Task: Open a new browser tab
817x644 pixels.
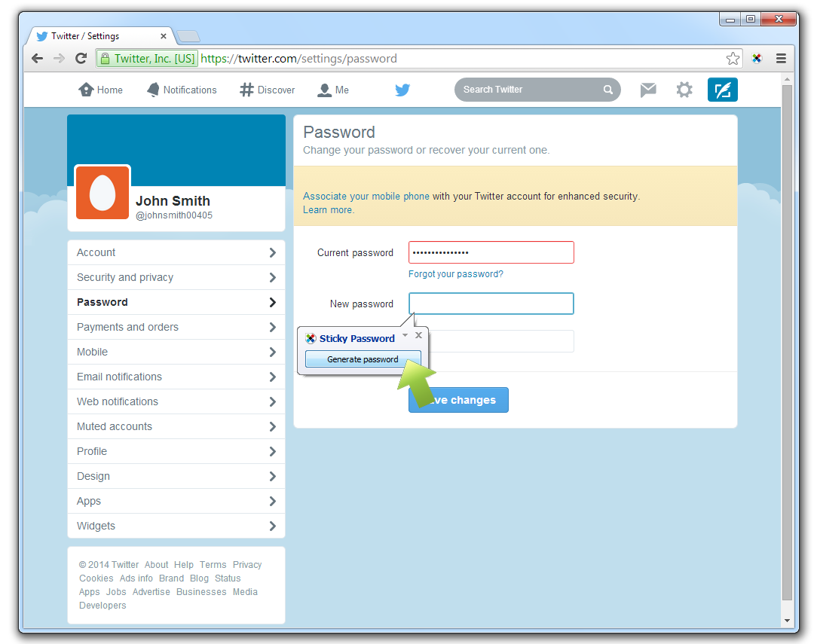Action: click(x=188, y=36)
